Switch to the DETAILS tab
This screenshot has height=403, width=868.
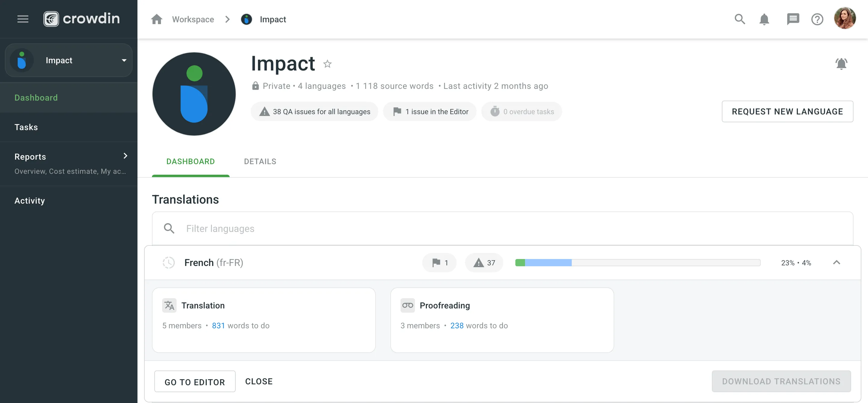(x=260, y=161)
